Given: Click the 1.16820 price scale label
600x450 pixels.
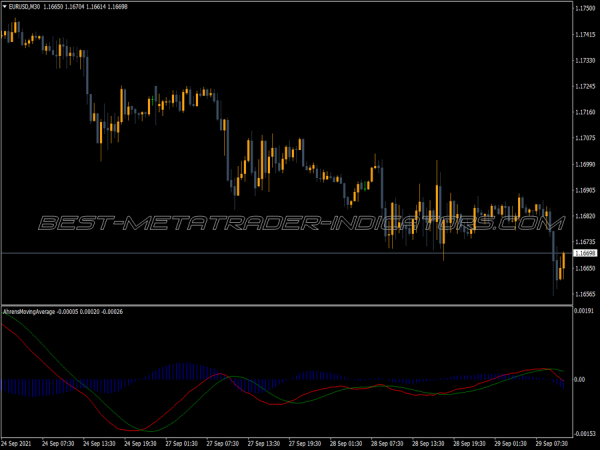Looking at the screenshot, I should tap(585, 216).
